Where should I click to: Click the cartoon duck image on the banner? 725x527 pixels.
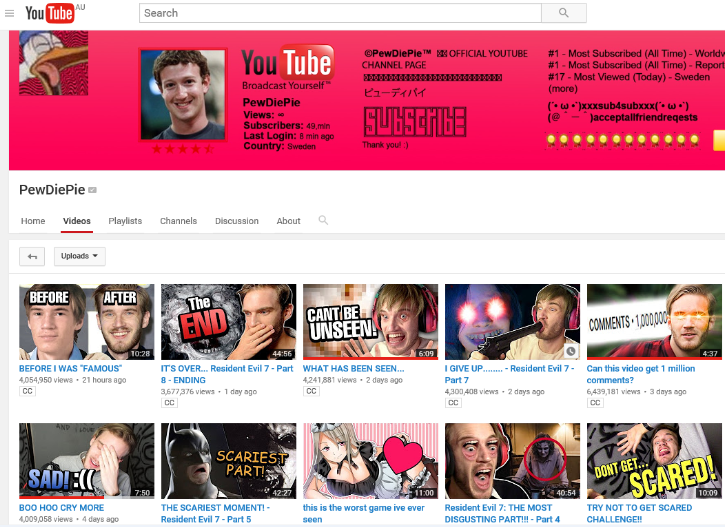click(54, 63)
